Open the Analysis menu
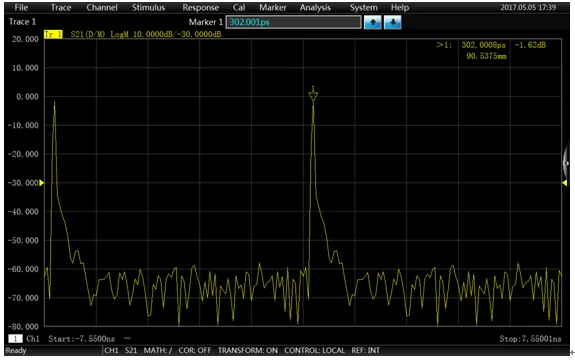The width and height of the screenshot is (575, 363). click(315, 7)
